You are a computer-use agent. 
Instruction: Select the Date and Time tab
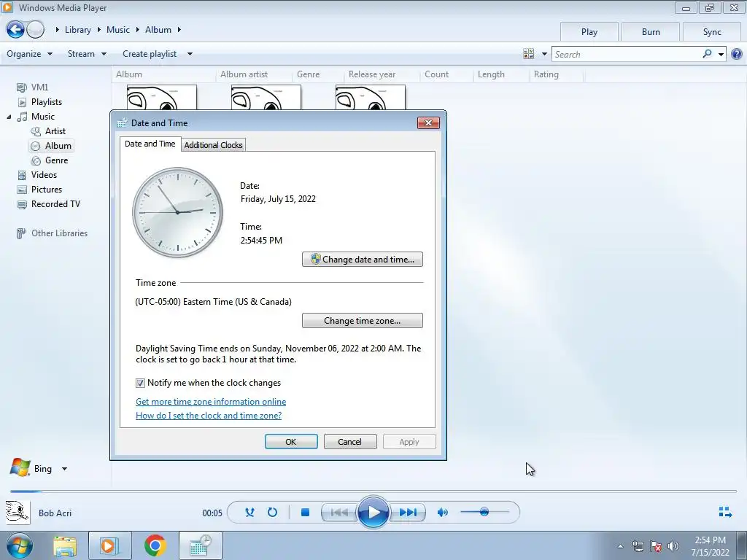[150, 144]
